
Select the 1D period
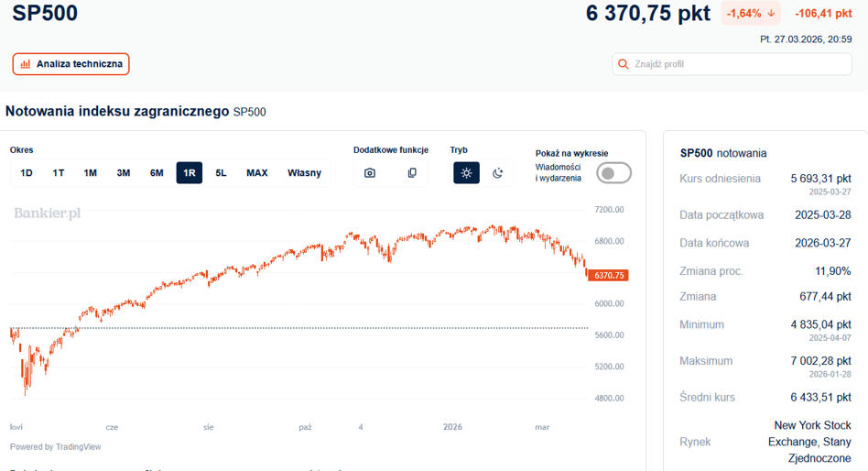tap(26, 173)
